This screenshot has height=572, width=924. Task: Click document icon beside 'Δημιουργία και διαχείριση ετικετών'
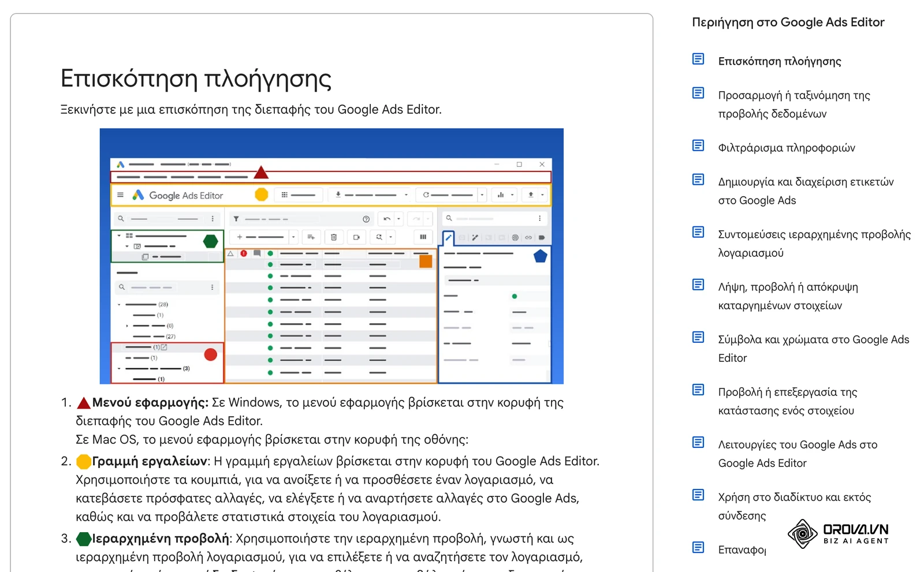(698, 180)
